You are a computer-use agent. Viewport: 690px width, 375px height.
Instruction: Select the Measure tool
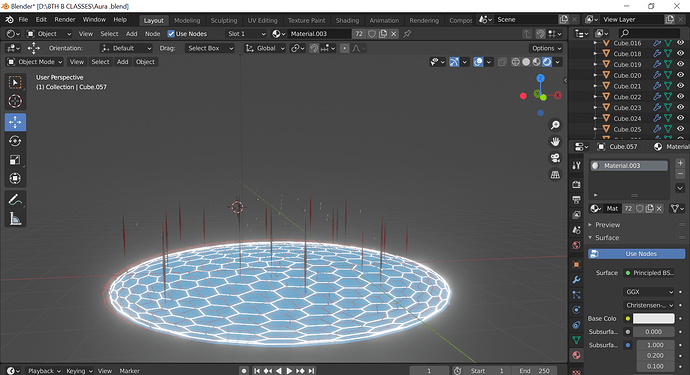coord(15,218)
